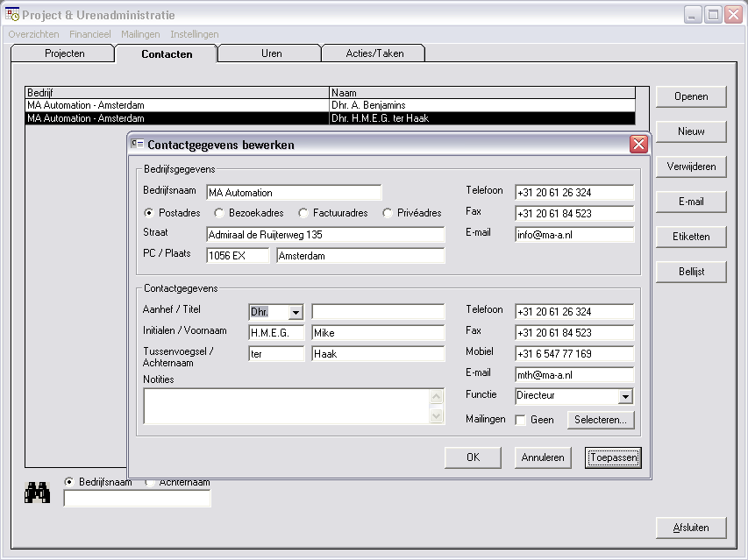Switch to the Projecten tab
The height and width of the screenshot is (560, 748).
click(64, 53)
